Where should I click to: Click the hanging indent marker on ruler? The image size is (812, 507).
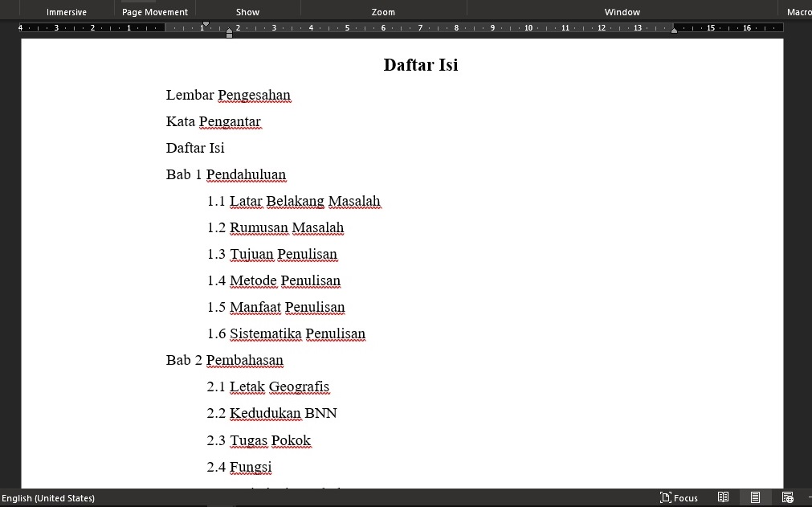pos(229,31)
